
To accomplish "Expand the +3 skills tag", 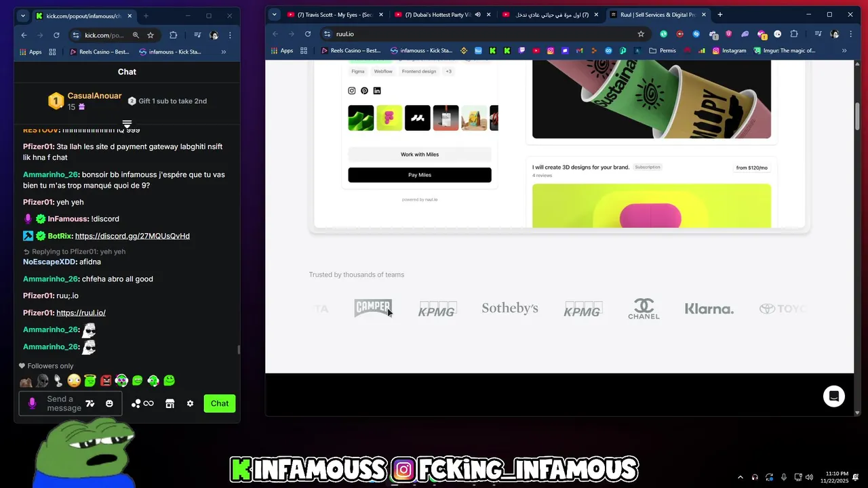I will coord(448,71).
